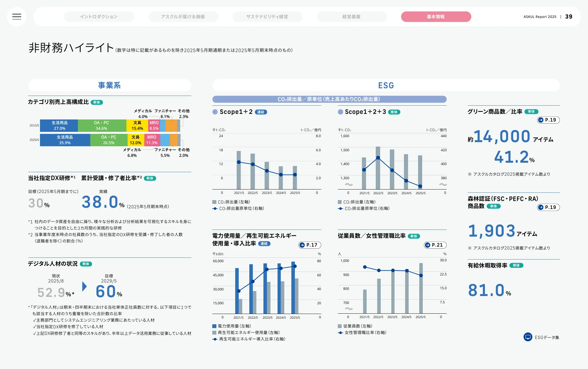
Task: Follow the P.17 link for 電力使用量
Action: click(310, 245)
